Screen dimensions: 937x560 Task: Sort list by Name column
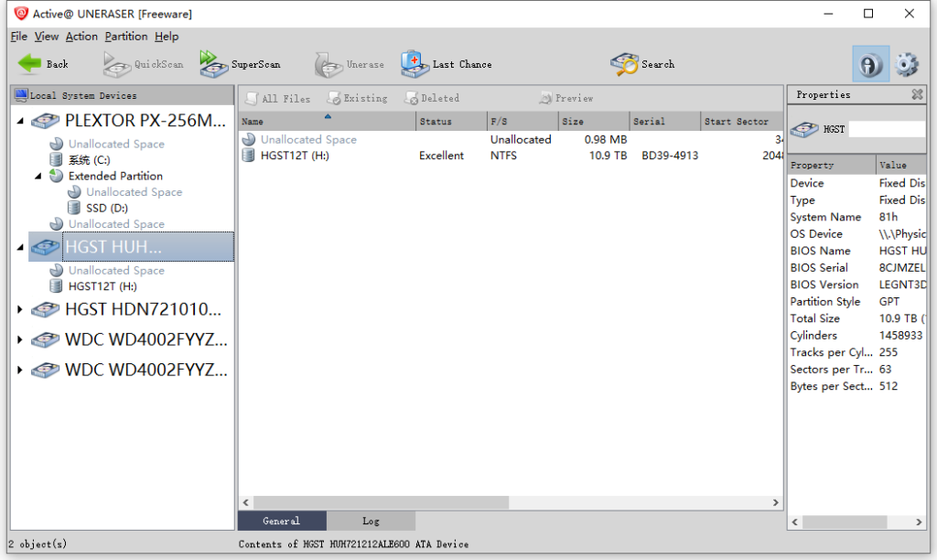pyautogui.click(x=327, y=122)
